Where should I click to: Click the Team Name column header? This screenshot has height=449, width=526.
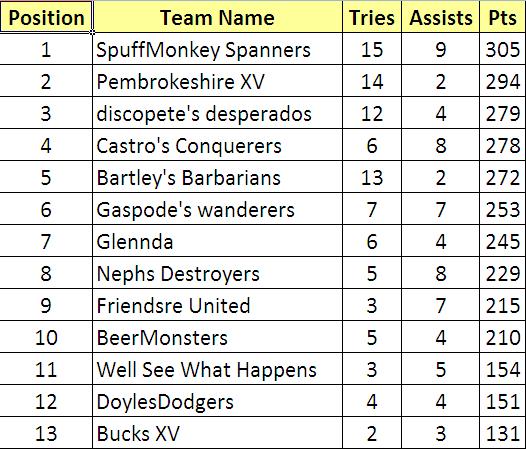(x=217, y=17)
